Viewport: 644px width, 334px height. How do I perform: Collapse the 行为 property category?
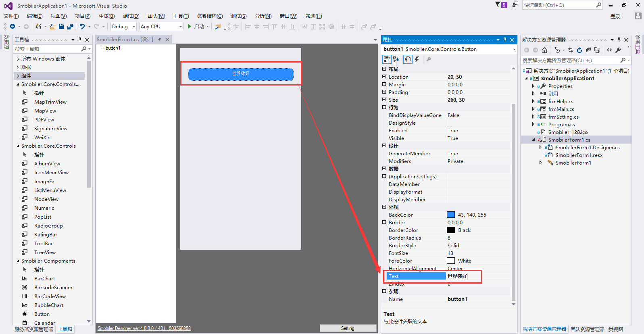pos(384,107)
